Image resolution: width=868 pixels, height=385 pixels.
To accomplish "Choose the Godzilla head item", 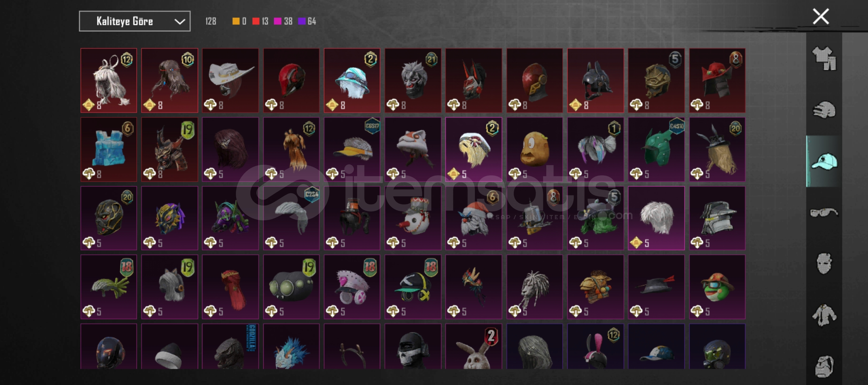I will 231,346.
